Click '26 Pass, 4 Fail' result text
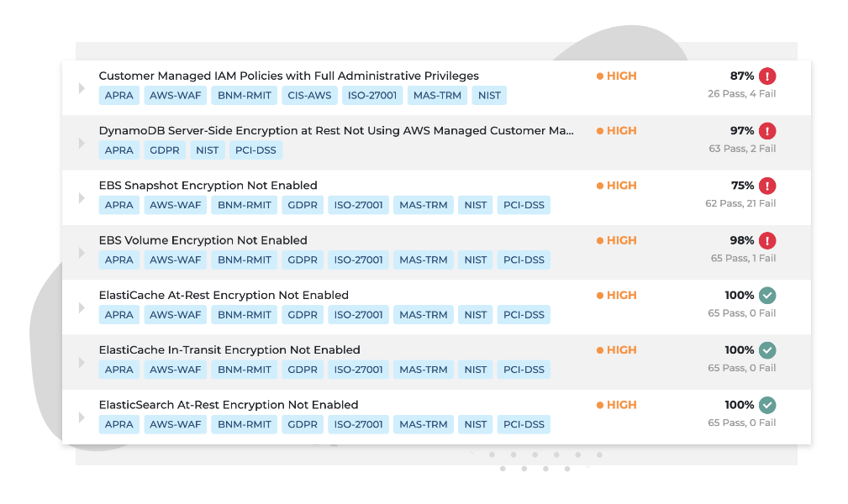The height and width of the screenshot is (504, 848). [741, 93]
